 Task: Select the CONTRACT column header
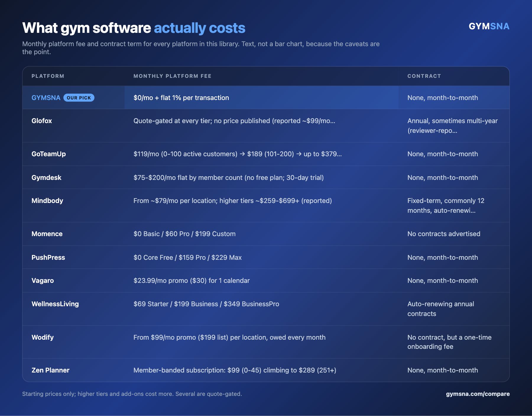pyautogui.click(x=424, y=76)
